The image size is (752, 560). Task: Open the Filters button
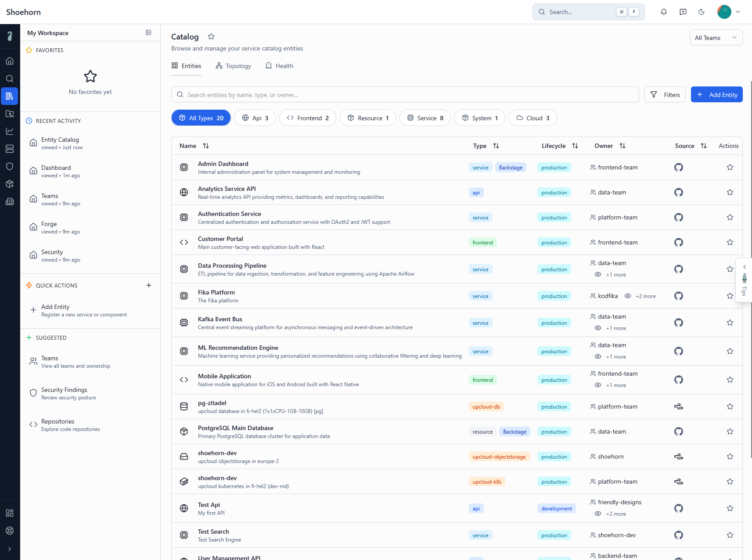click(665, 95)
